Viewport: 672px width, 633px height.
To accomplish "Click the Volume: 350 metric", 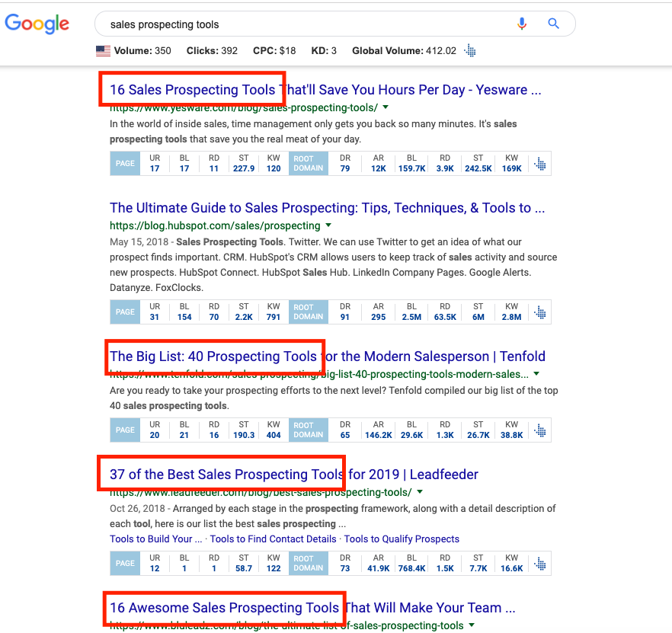I will (142, 51).
